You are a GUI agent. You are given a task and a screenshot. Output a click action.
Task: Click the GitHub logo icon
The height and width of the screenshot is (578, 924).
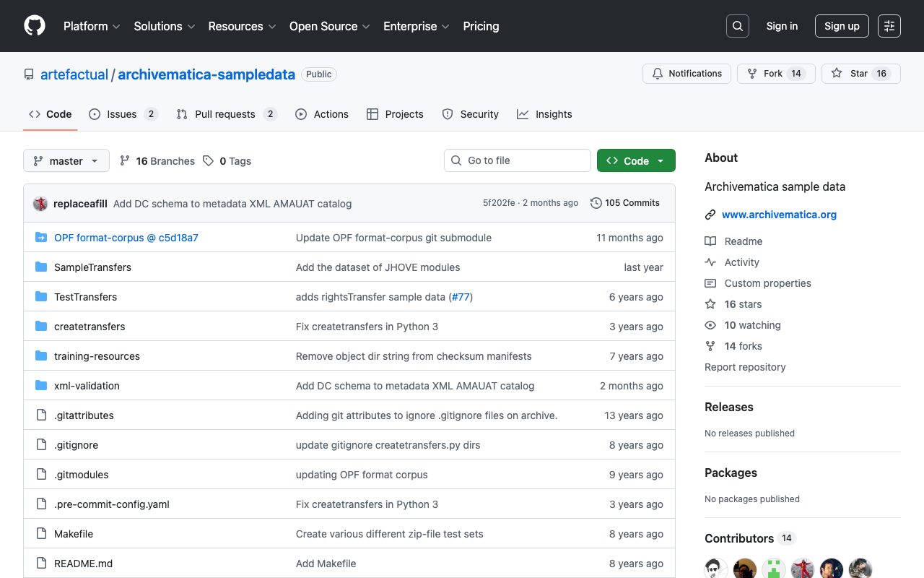pyautogui.click(x=35, y=26)
